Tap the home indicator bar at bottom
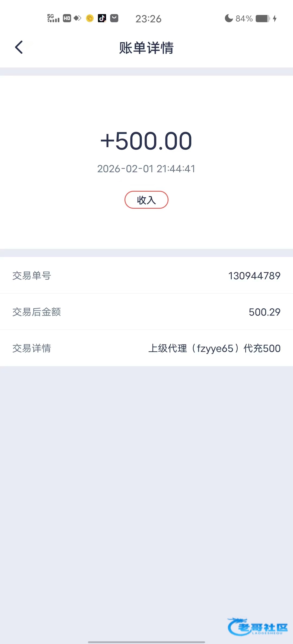The image size is (293, 644). point(146,642)
